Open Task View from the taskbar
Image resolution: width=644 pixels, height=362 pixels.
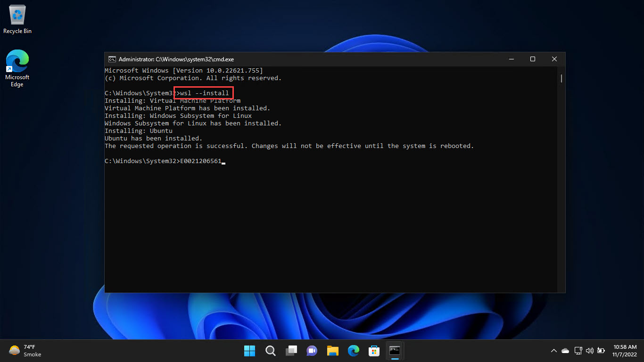coord(291,351)
